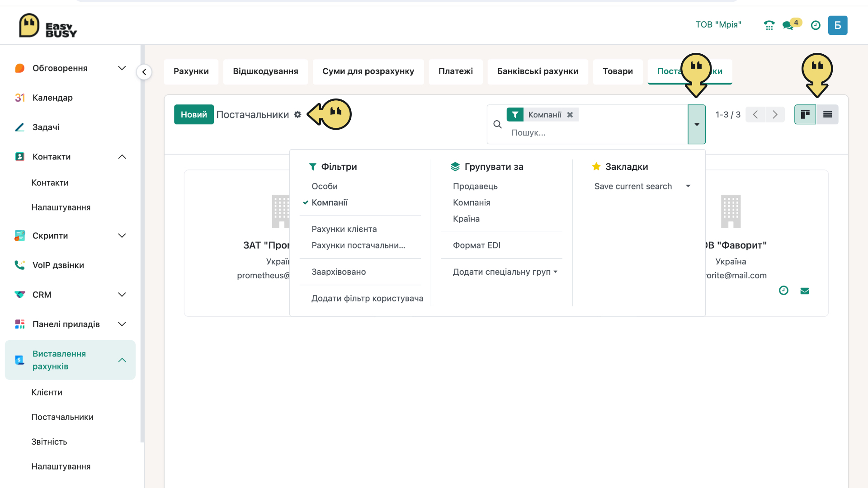Click the building image on Фаворит card
The height and width of the screenshot is (488, 868).
tap(731, 211)
